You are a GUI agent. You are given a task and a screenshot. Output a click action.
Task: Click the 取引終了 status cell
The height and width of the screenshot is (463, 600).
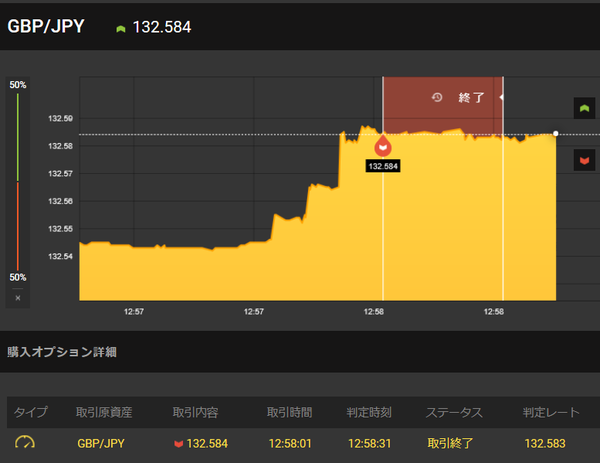[450, 443]
